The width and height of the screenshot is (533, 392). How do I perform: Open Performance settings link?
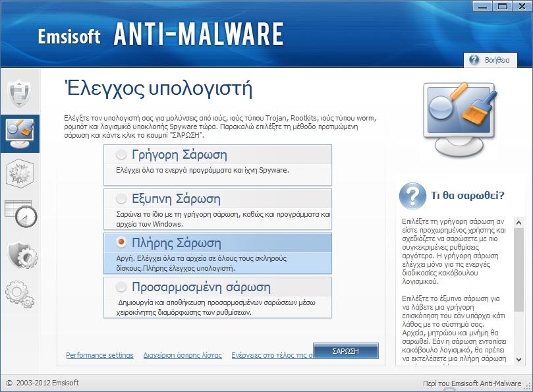(x=99, y=355)
